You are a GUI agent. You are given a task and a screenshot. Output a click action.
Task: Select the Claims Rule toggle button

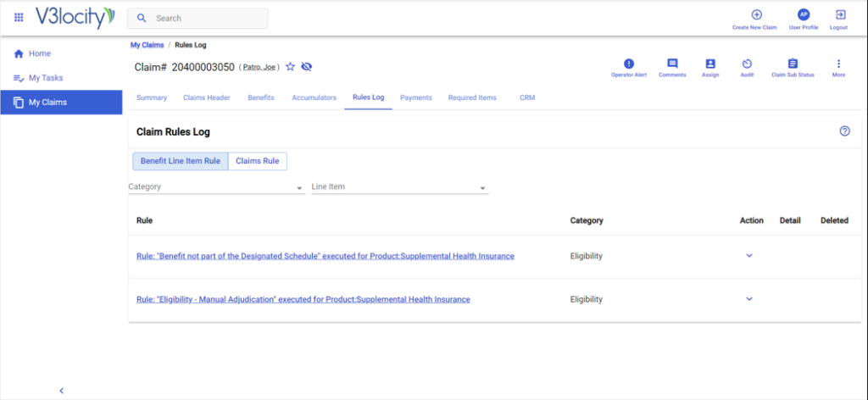click(x=258, y=161)
